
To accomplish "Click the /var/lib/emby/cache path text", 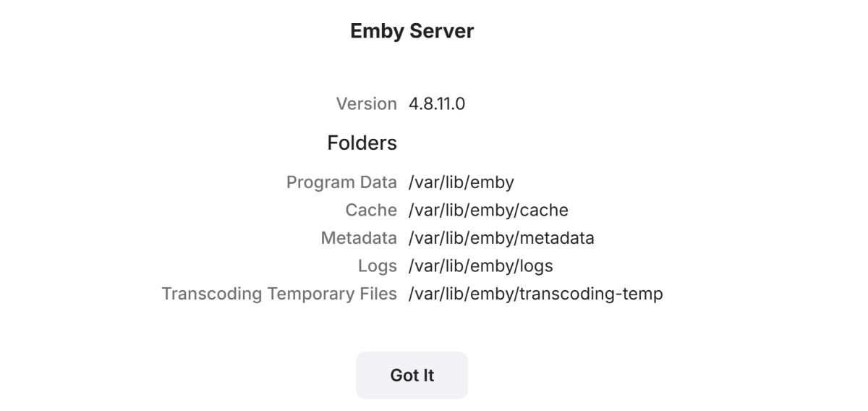I will (x=488, y=211).
